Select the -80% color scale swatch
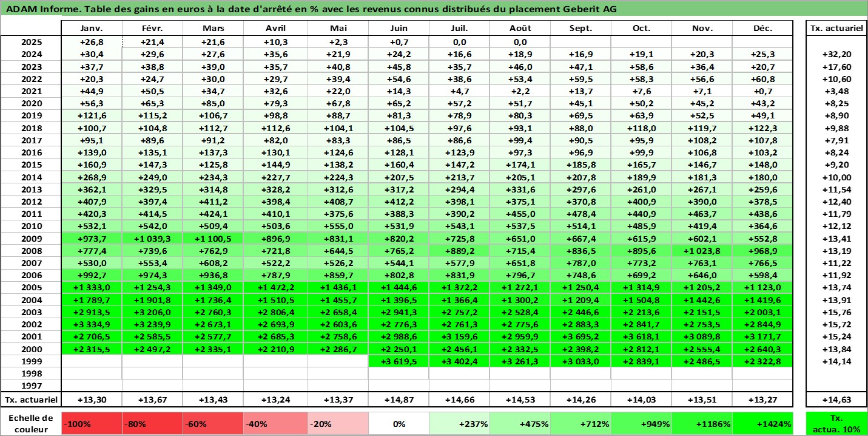This screenshot has height=436, width=868. click(x=153, y=424)
